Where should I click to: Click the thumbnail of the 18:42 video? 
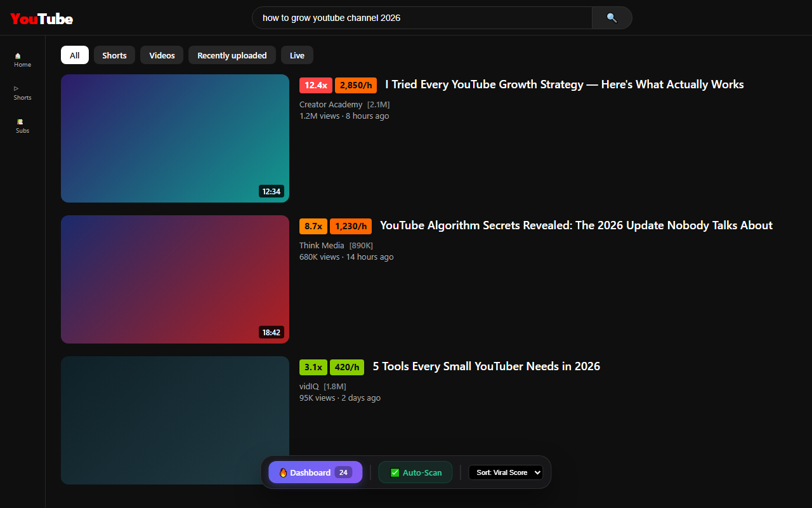coord(174,279)
